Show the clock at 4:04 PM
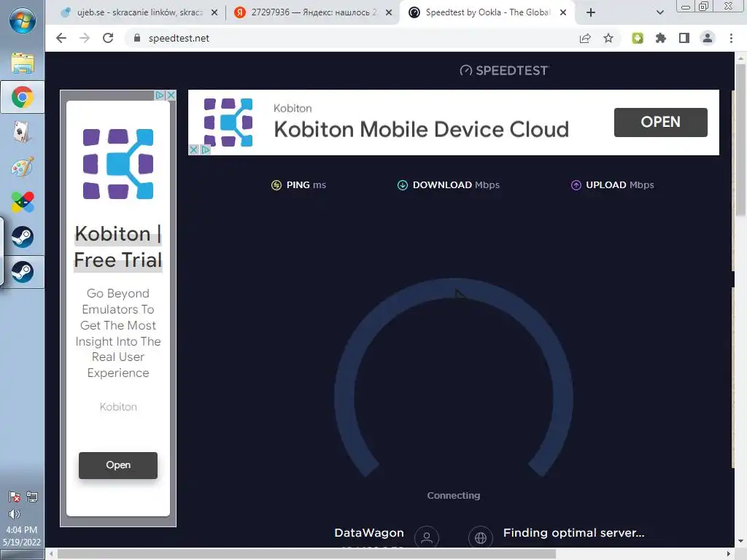 click(x=21, y=529)
